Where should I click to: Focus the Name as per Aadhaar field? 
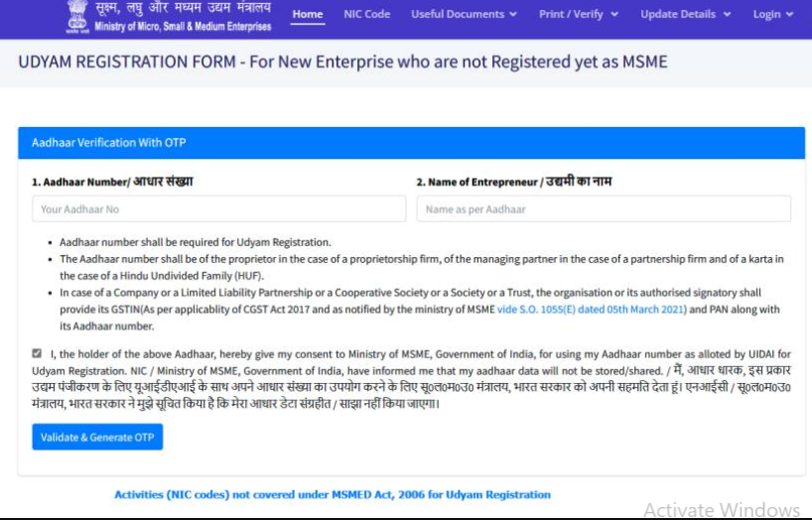tap(603, 209)
